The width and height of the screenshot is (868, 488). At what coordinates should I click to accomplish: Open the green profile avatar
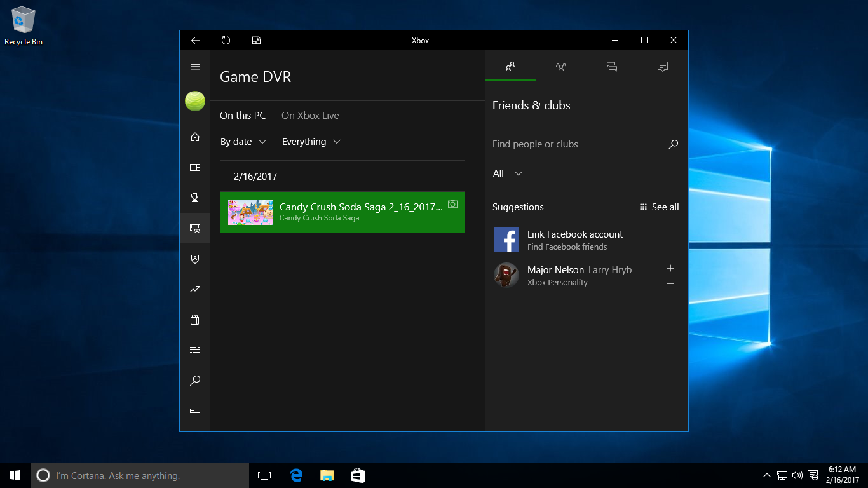point(195,101)
